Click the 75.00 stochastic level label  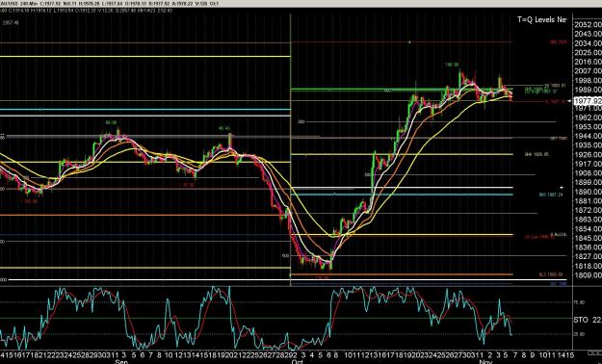click(579, 302)
